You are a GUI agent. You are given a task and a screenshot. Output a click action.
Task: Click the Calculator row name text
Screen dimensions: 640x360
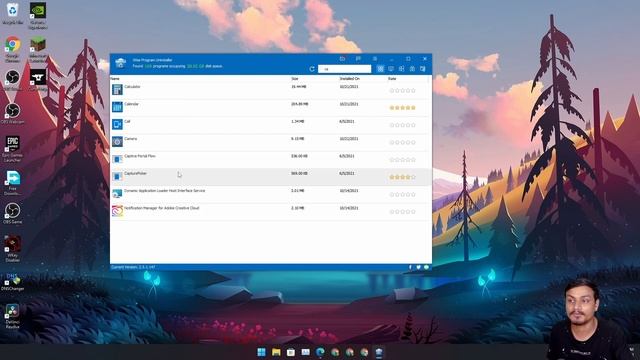pyautogui.click(x=132, y=87)
